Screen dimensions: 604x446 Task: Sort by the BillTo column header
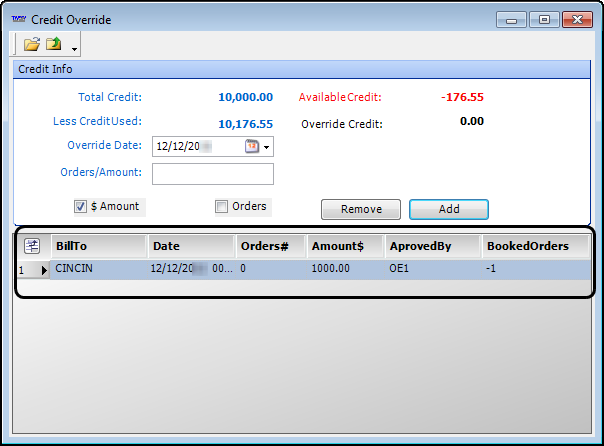point(99,246)
